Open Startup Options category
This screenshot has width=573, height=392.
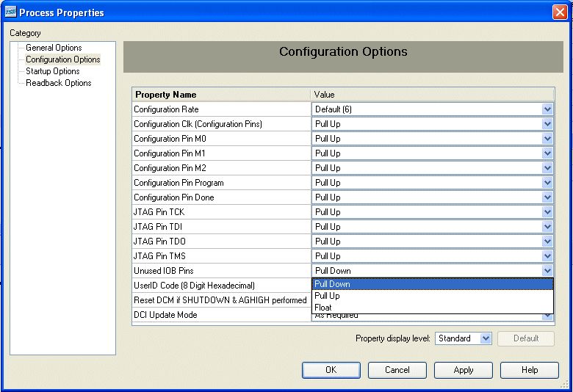(x=52, y=71)
